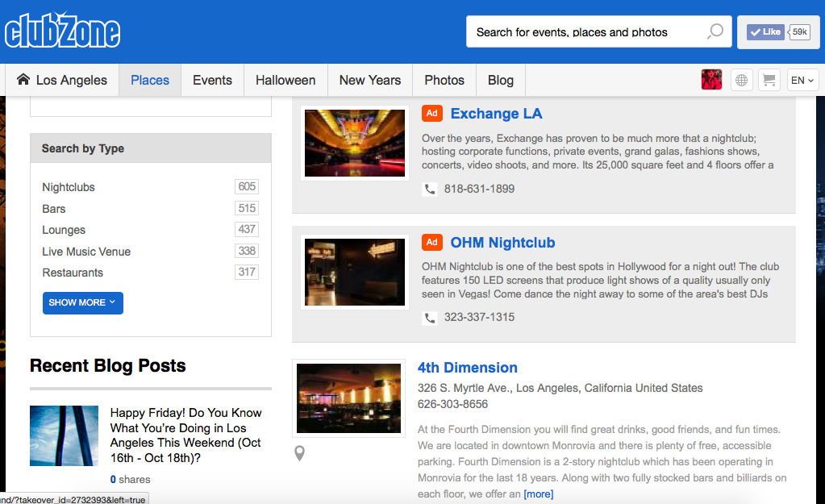Click the Ad badge next to Exchange LA
The width and height of the screenshot is (825, 504).
(432, 113)
